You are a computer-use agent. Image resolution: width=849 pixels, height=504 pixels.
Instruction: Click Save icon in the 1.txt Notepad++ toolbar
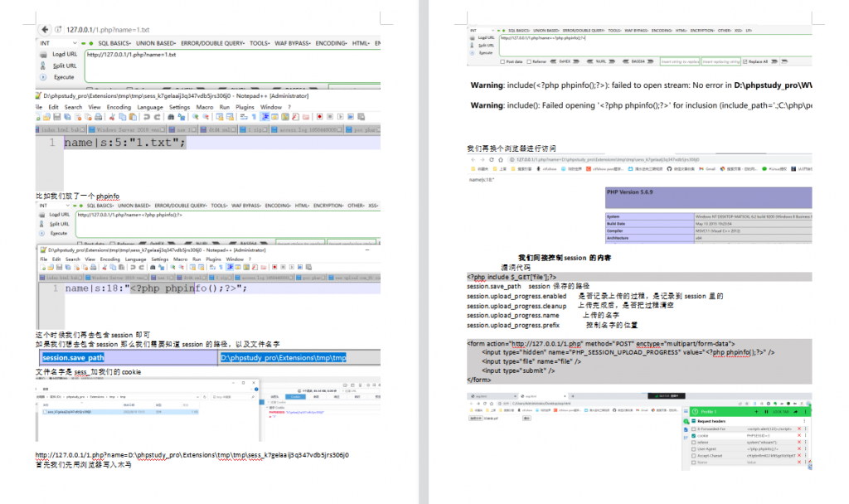pyautogui.click(x=57, y=117)
